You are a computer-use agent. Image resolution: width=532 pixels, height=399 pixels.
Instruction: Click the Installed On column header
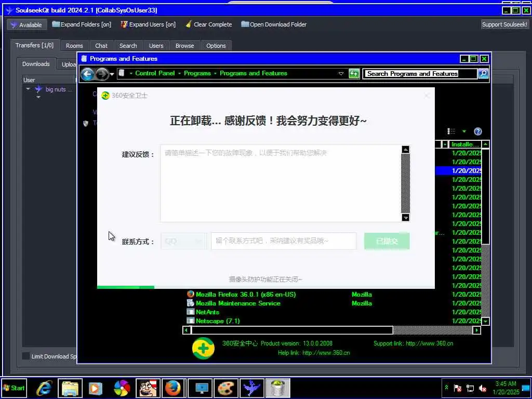(x=465, y=144)
